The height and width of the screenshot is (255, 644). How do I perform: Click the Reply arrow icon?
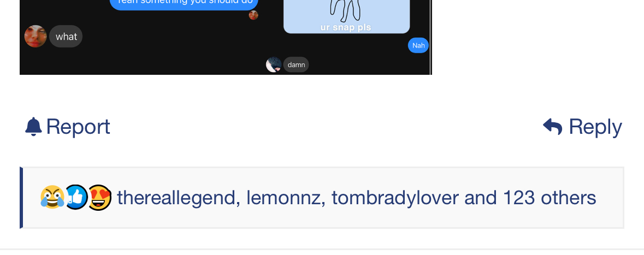(552, 127)
